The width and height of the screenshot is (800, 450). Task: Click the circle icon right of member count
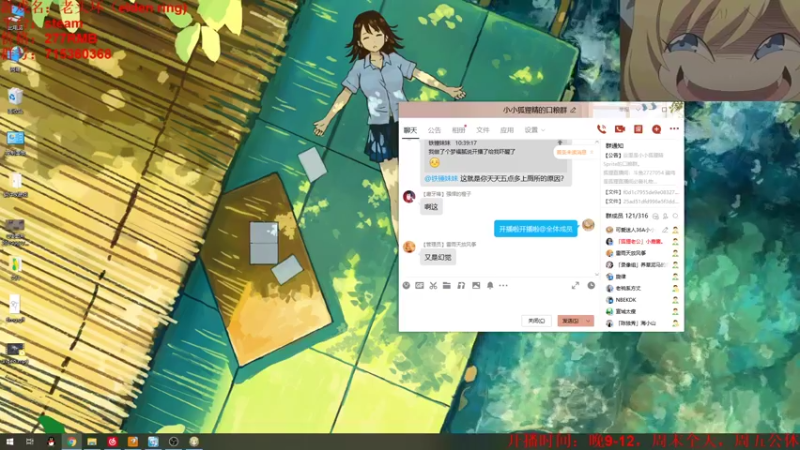(675, 216)
